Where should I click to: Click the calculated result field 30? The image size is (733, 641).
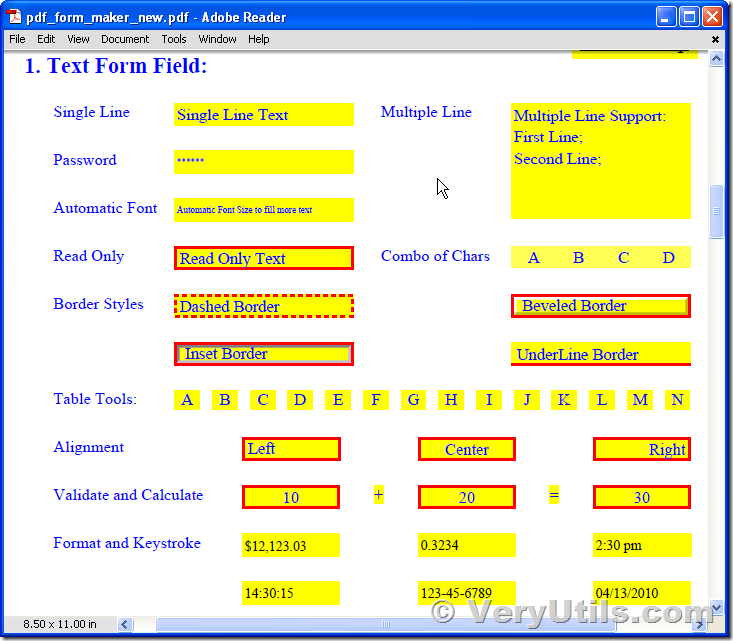642,497
